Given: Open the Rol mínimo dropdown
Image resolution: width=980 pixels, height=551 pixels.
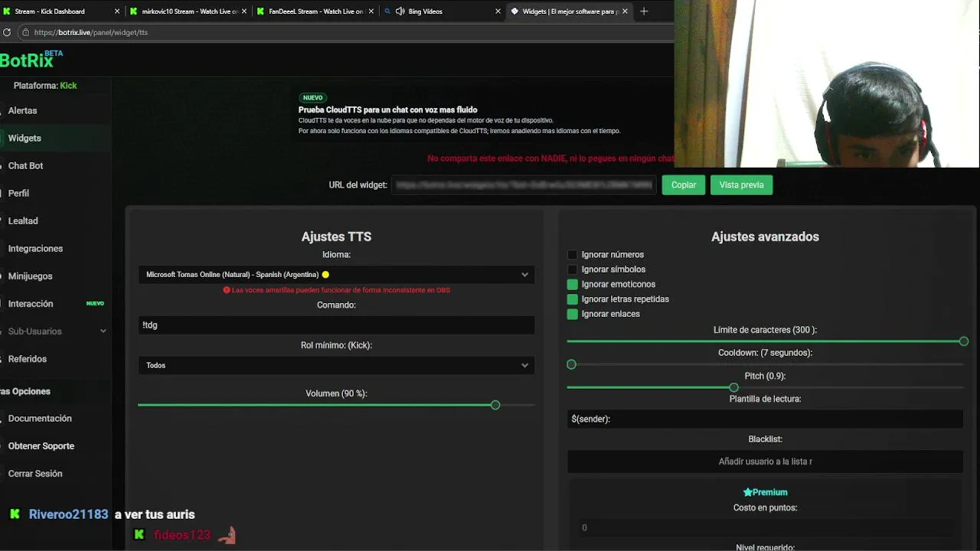Looking at the screenshot, I should click(x=336, y=365).
